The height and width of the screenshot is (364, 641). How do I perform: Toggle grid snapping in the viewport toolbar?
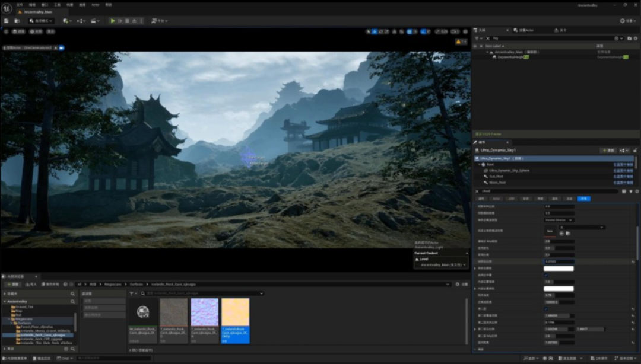click(x=409, y=31)
